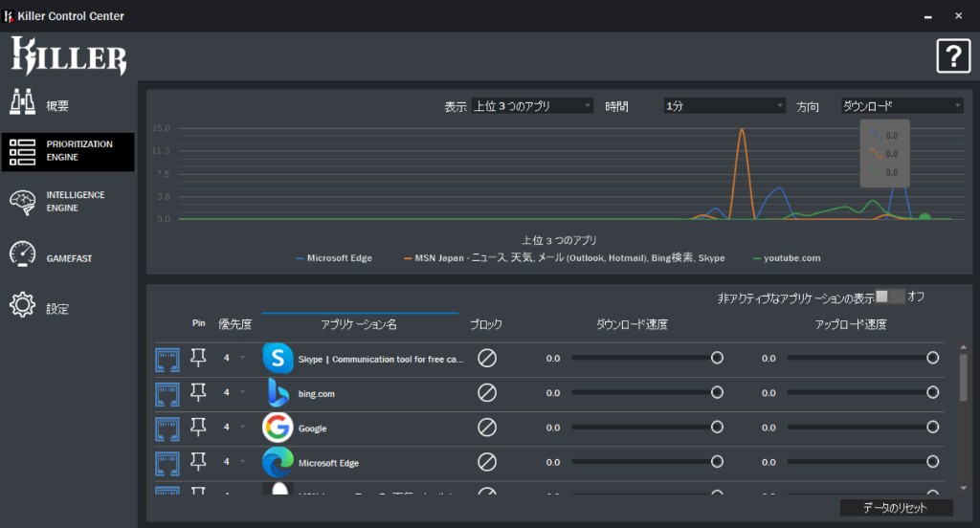
Task: Open the 時間 dropdown set to 1分
Action: tap(724, 106)
